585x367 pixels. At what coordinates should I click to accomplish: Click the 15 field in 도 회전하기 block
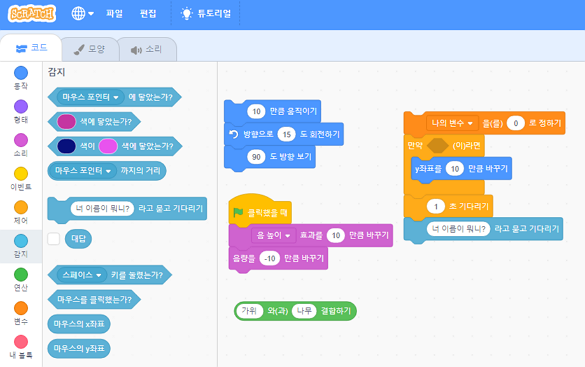pyautogui.click(x=287, y=134)
